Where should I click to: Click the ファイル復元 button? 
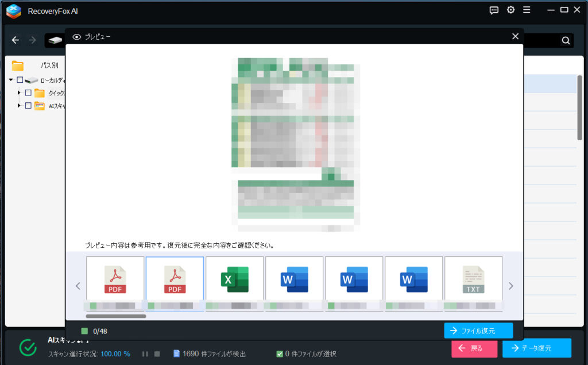coord(478,331)
